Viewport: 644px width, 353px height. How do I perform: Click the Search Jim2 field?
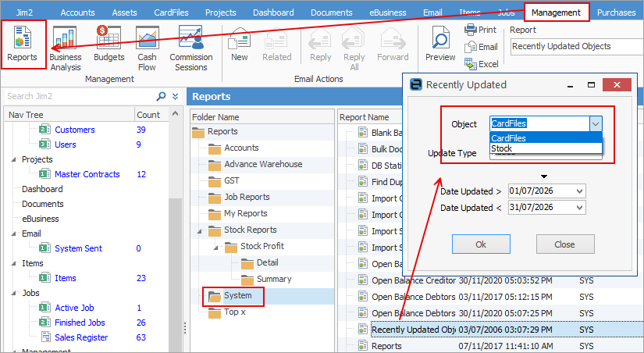click(x=80, y=96)
